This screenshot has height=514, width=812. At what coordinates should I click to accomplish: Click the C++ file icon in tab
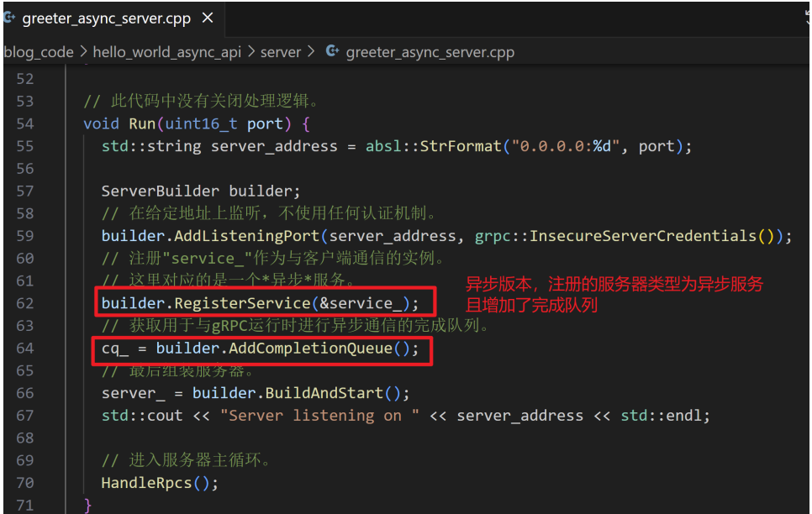9,18
